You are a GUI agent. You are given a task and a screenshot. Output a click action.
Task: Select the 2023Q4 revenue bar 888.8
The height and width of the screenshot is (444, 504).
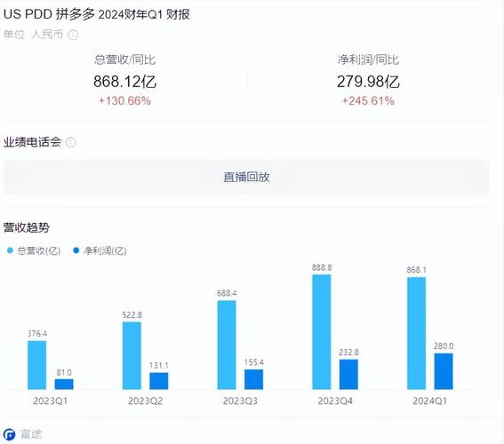[322, 332]
